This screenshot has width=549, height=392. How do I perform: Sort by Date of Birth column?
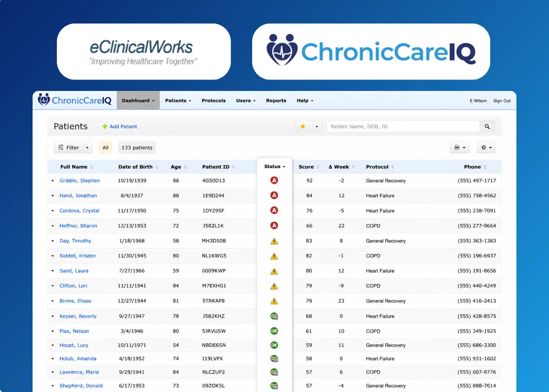[138, 167]
